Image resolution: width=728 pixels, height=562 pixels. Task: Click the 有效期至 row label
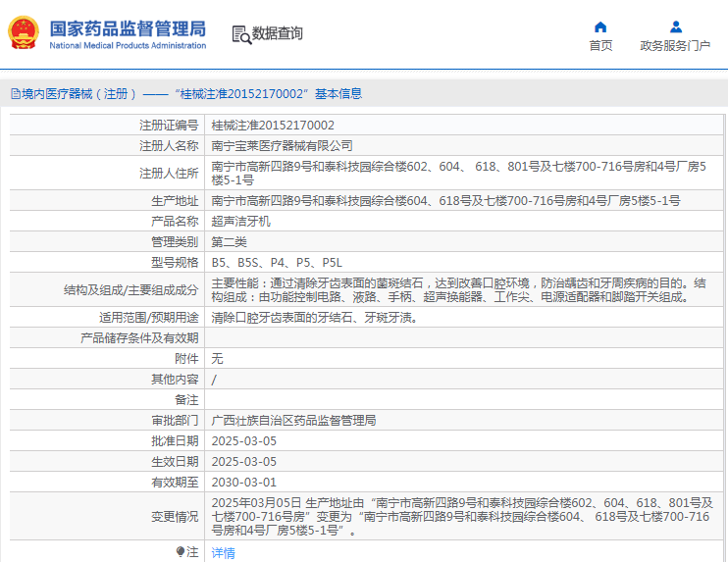175,483
